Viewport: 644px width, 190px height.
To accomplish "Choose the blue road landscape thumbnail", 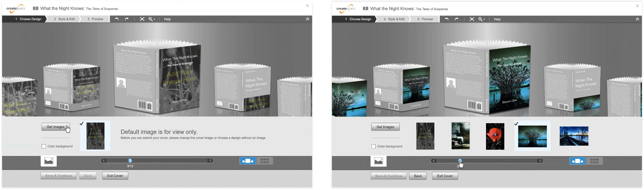I will [574, 136].
